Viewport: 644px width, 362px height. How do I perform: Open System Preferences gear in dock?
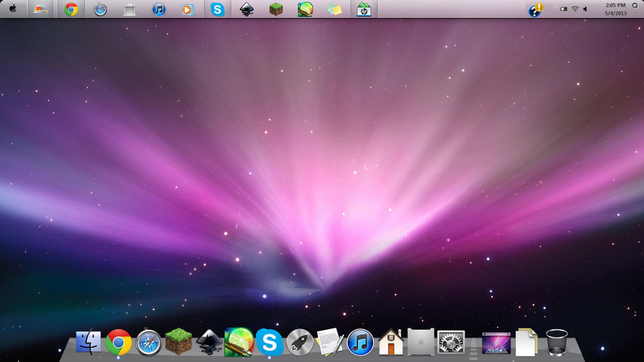point(451,342)
